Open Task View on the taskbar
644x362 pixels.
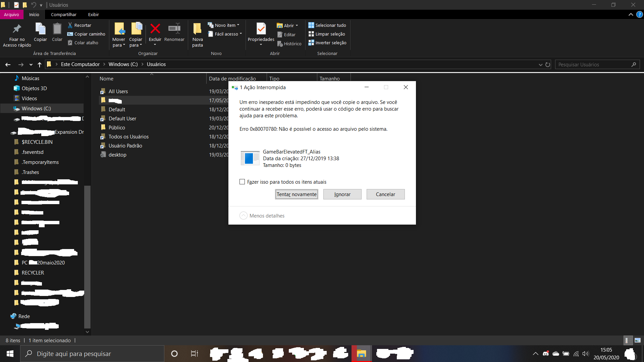195,354
